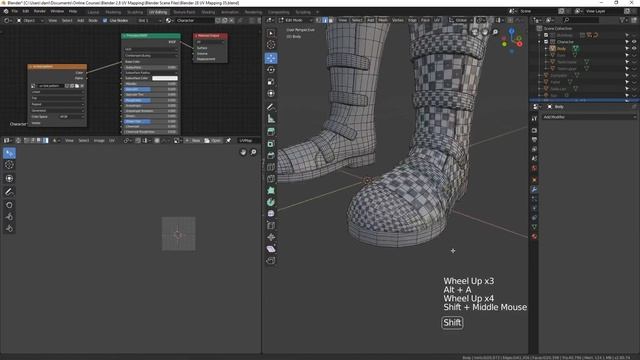640x360 pixels.
Task: Click the Subsurface Color white swatch
Action: [x=165, y=78]
